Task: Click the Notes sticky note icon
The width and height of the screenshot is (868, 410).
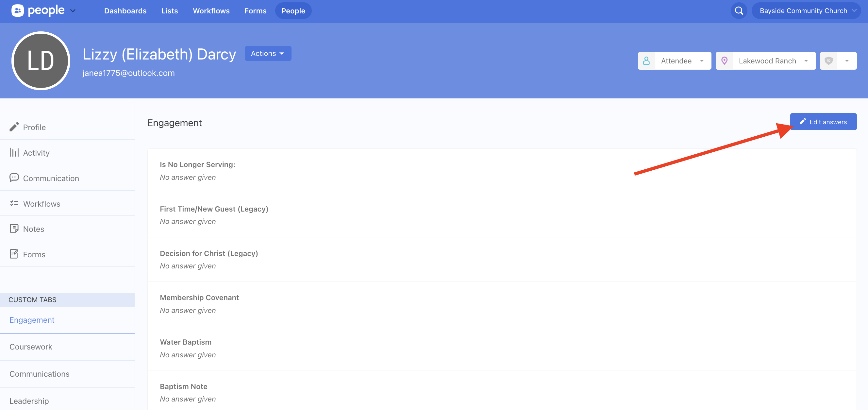Action: tap(14, 229)
